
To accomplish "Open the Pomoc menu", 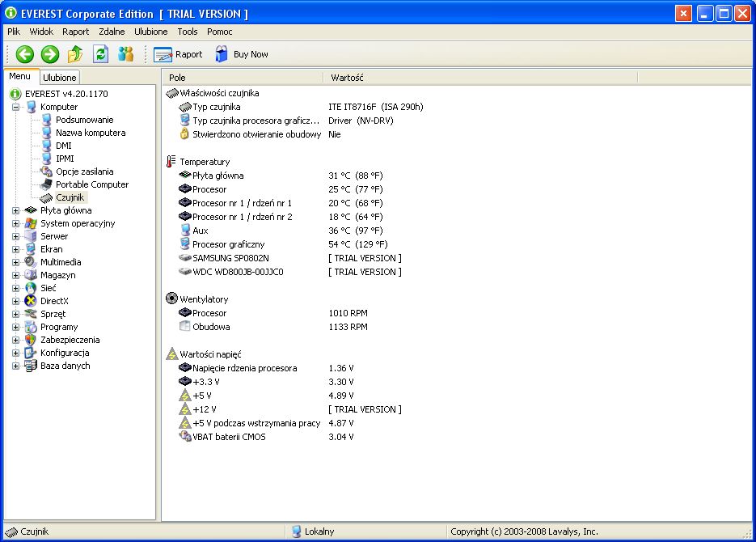I will 219,32.
